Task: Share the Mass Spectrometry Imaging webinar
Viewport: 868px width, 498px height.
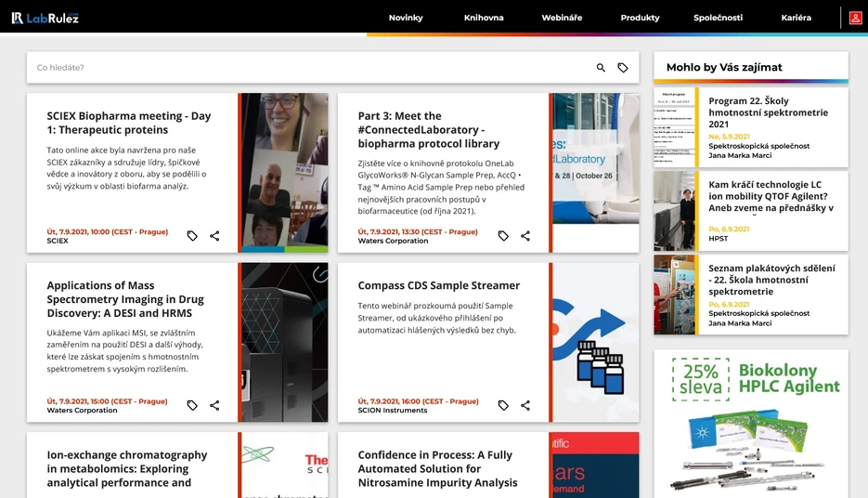Action: tap(214, 405)
